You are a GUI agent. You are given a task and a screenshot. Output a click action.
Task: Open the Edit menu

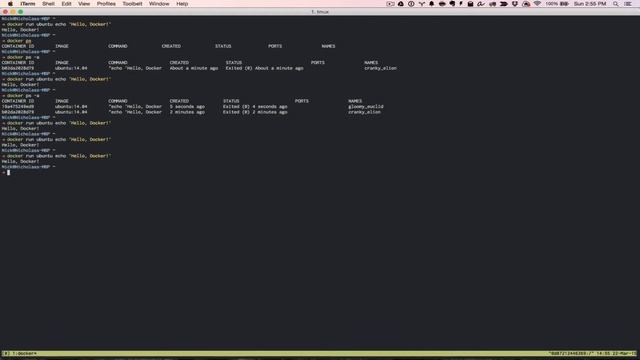67,4
